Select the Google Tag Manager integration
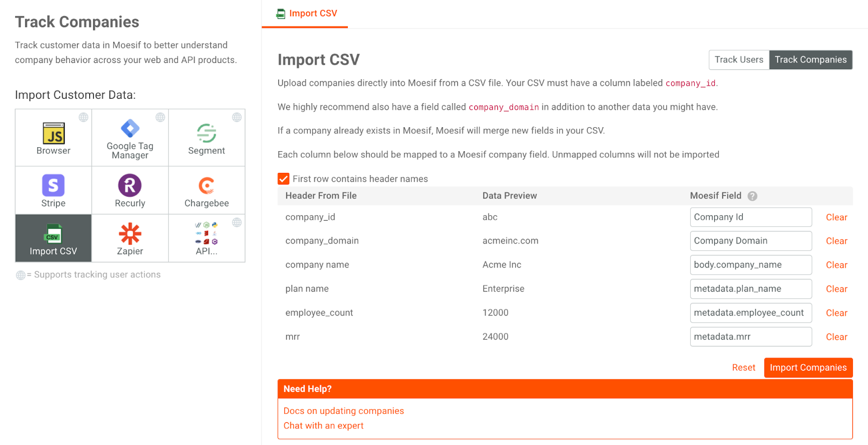 (130, 138)
